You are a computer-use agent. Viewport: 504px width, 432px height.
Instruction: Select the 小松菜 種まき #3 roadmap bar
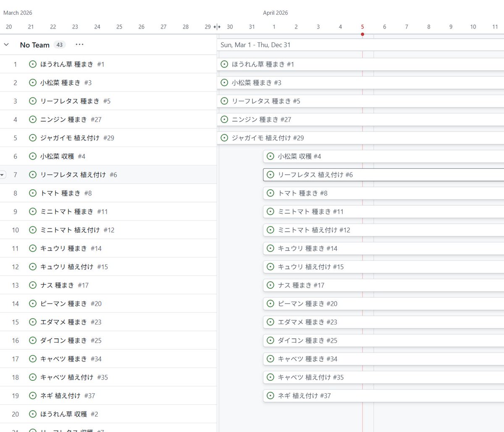(x=360, y=83)
